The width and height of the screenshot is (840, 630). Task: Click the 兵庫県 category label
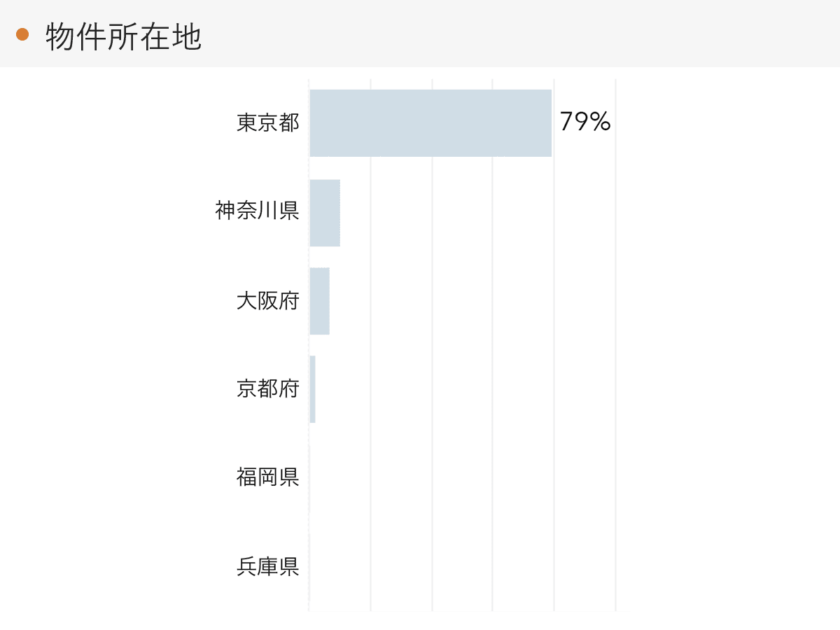coord(267,566)
